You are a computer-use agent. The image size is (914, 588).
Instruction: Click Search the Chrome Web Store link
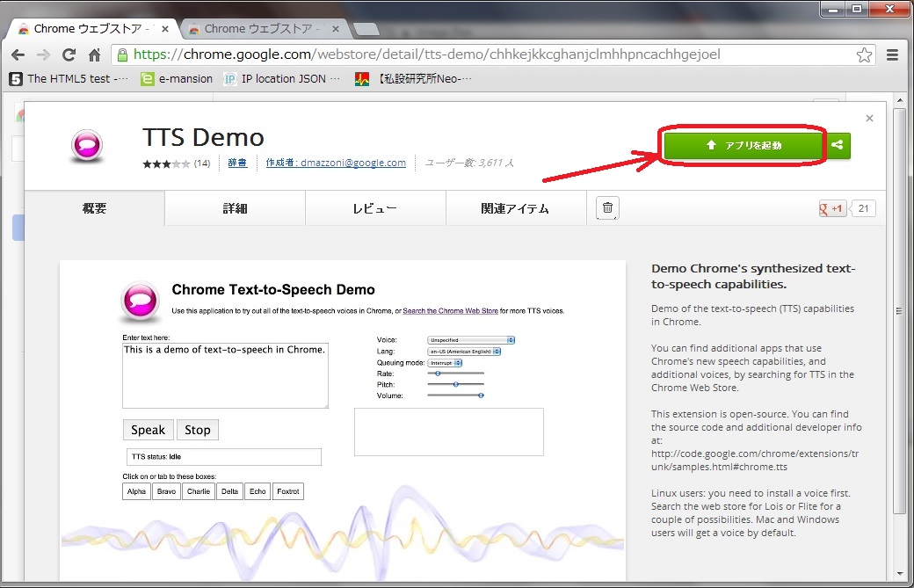click(451, 311)
